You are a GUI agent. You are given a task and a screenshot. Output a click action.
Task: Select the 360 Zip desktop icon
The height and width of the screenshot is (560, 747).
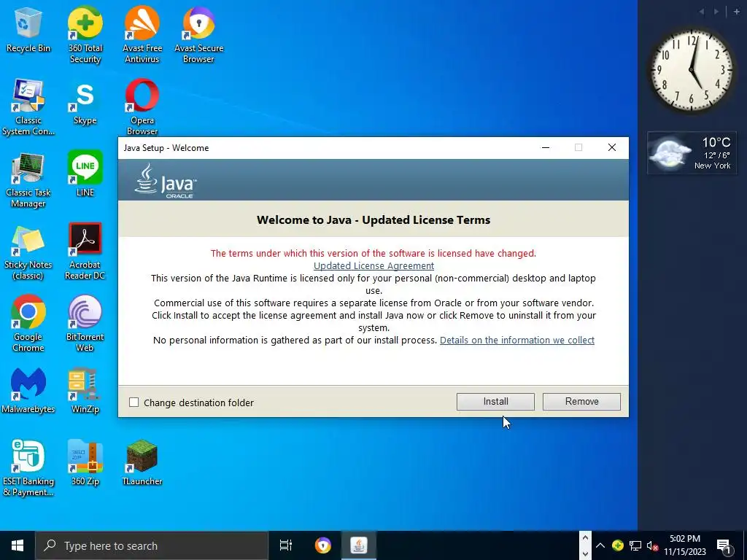[85, 463]
